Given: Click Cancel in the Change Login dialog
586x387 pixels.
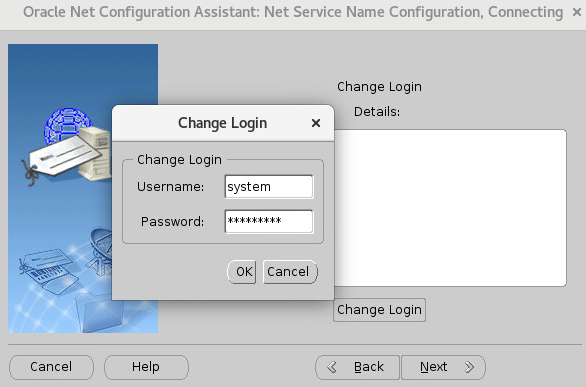Looking at the screenshot, I should [x=290, y=272].
